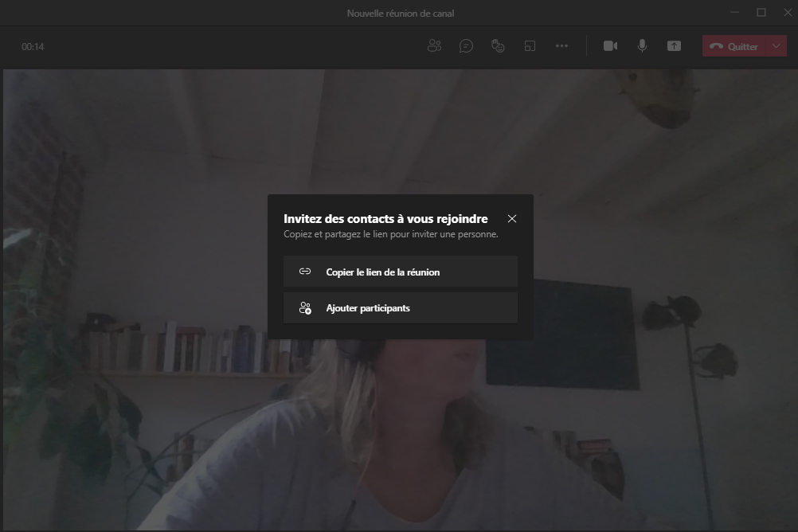Copy the meeting link

[401, 272]
